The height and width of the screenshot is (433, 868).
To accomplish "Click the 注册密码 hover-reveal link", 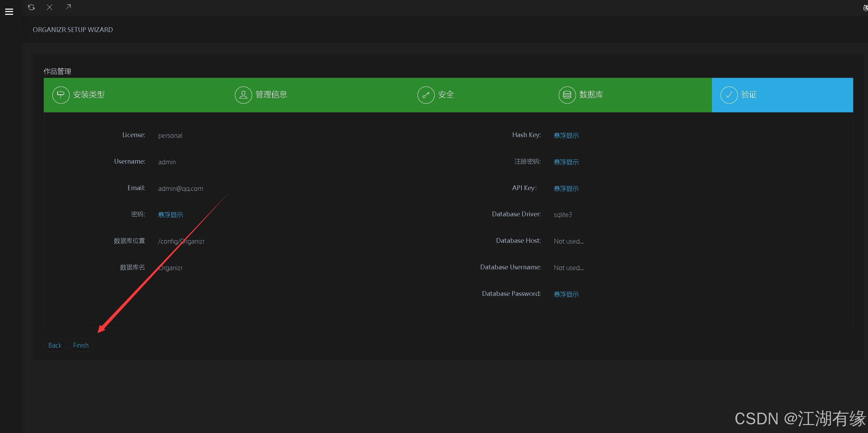I will (566, 162).
